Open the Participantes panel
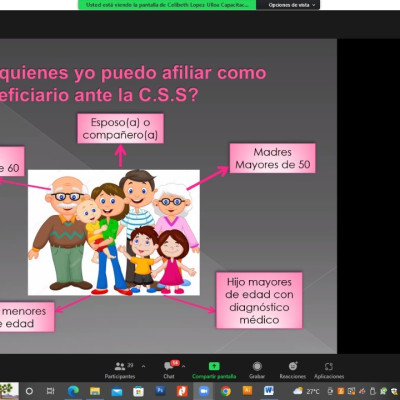This screenshot has width=400, height=400. (x=120, y=370)
